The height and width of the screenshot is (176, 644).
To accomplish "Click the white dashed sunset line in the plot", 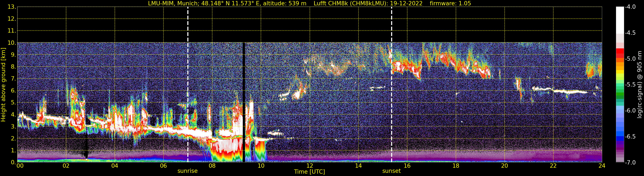I will (392, 84).
